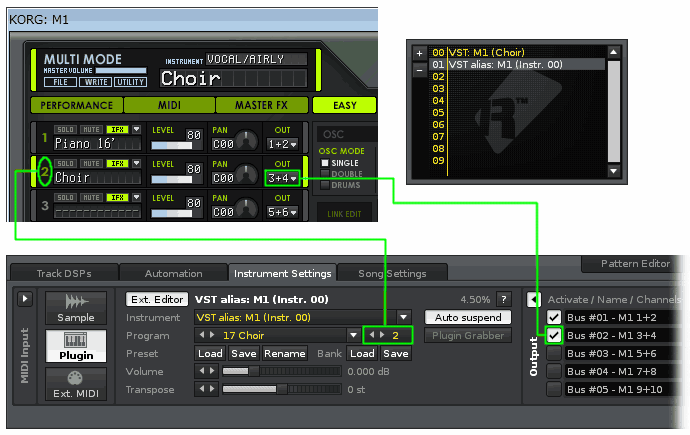This screenshot has height=435, width=690.
Task: Open the Ext. Editor button
Action: tap(157, 299)
